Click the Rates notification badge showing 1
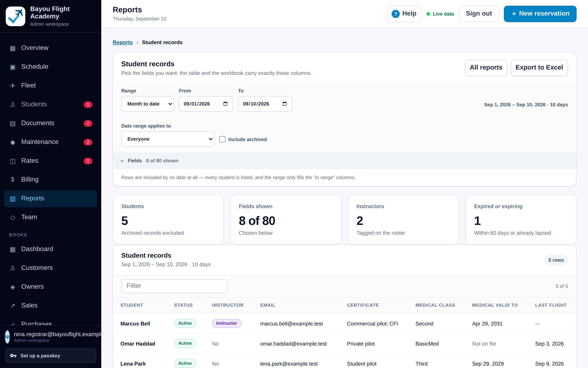588x368 pixels. pyautogui.click(x=88, y=161)
